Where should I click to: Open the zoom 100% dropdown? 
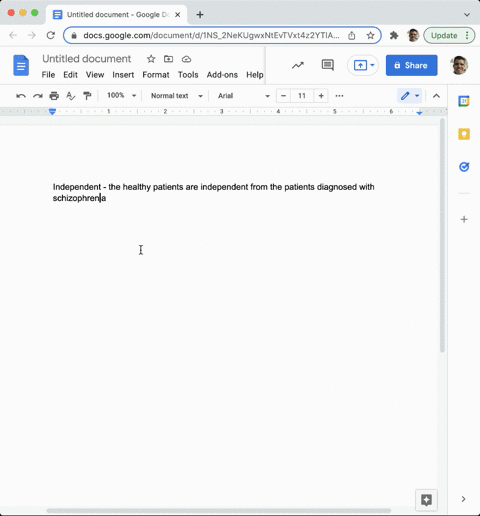click(121, 96)
